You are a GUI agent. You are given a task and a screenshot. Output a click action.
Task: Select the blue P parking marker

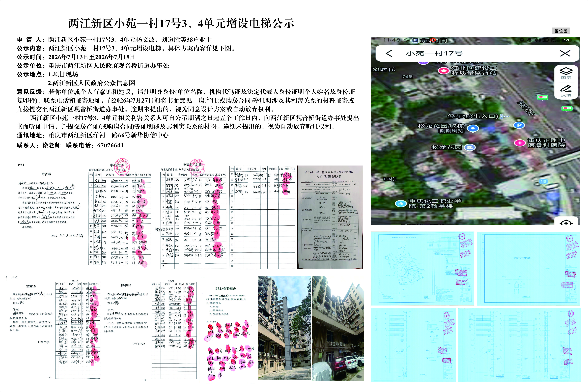tap(519, 125)
